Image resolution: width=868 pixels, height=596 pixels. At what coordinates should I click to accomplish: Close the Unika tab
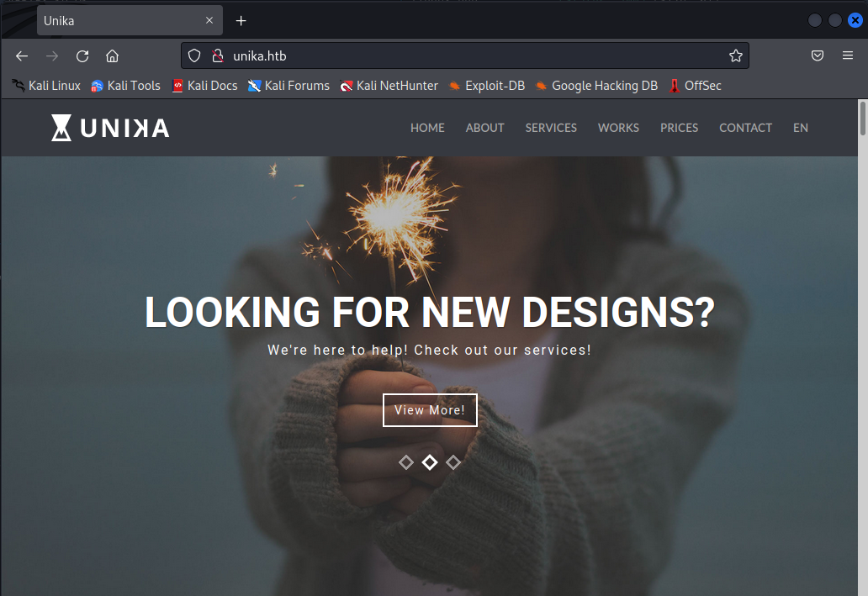point(209,20)
